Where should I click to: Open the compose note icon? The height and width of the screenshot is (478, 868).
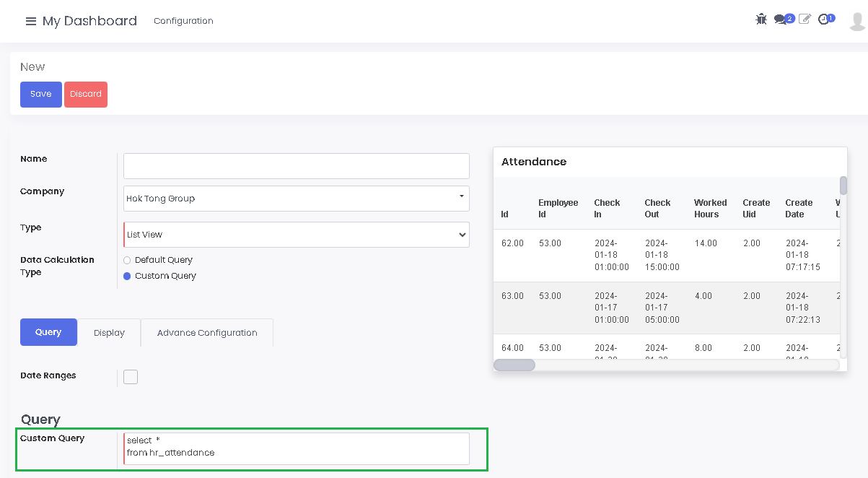coord(804,19)
